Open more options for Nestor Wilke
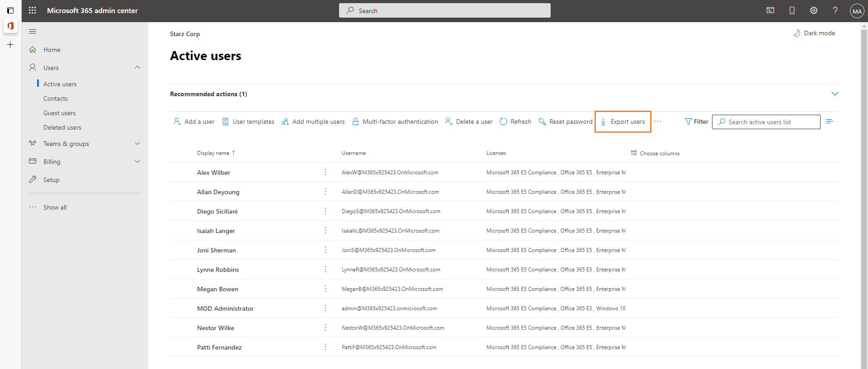Screen dimensions: 868x369 coord(325,327)
